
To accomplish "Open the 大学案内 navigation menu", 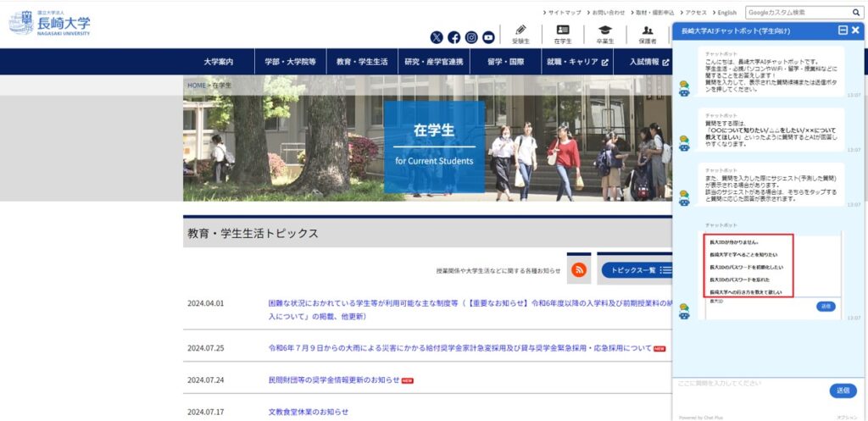I will (218, 62).
